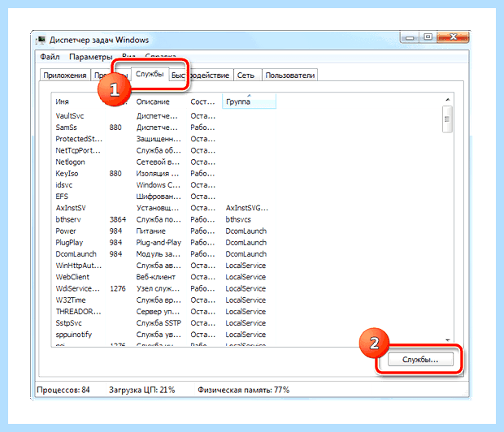The height and width of the screenshot is (432, 504).
Task: Click the Группа column header
Action: point(249,102)
